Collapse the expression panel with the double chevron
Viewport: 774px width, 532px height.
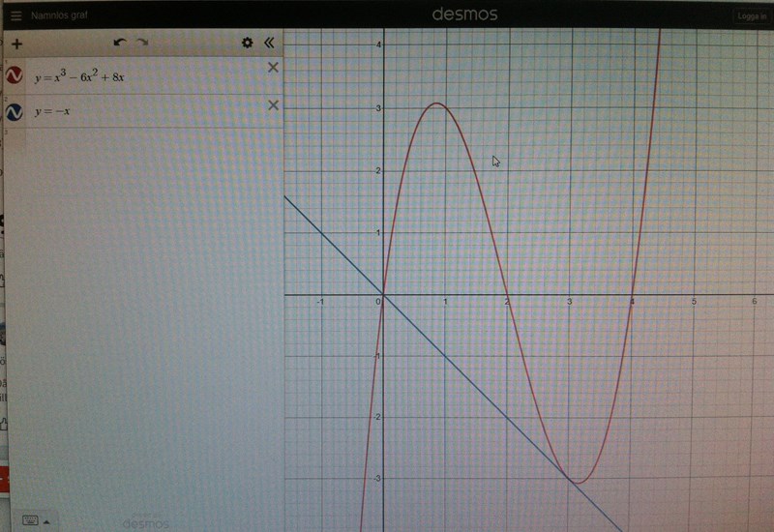pos(269,43)
